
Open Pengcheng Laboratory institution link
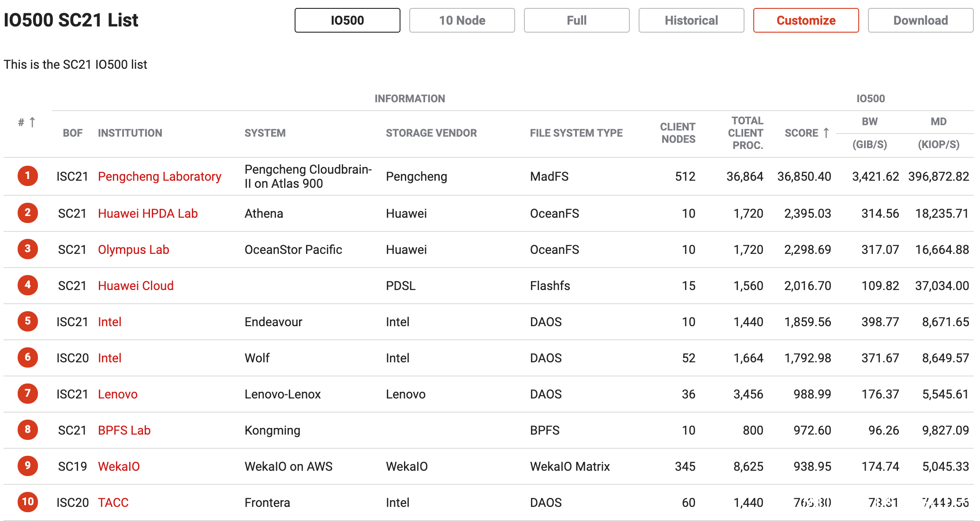point(159,176)
